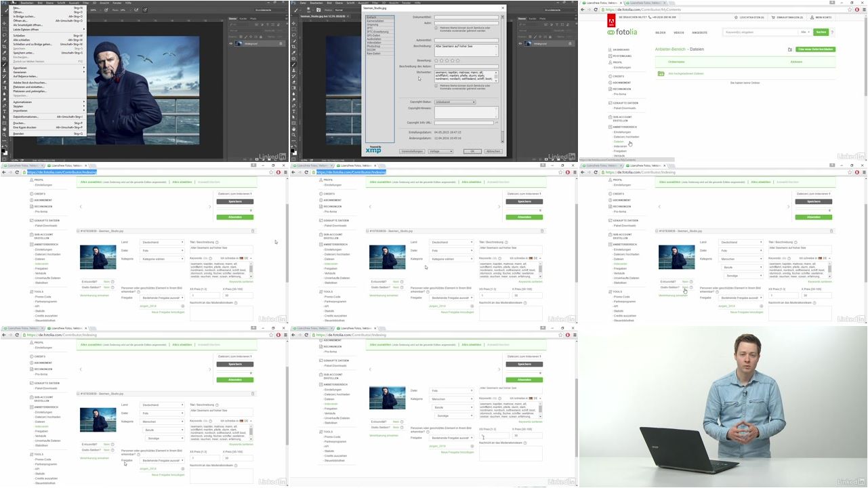This screenshot has height=488, width=868.
Task: Select the Move tool in the Photoshop window with open Datei menu
Action: (4, 23)
